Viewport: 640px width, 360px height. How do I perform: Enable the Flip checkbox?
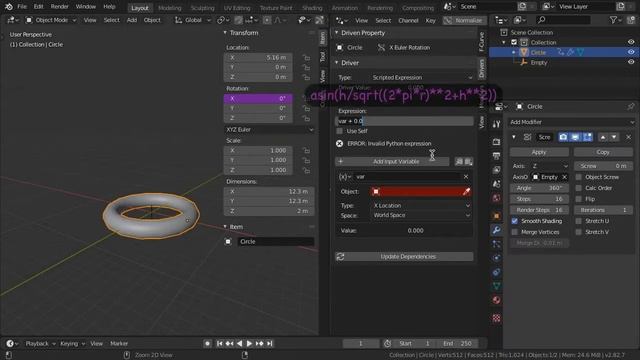point(579,199)
